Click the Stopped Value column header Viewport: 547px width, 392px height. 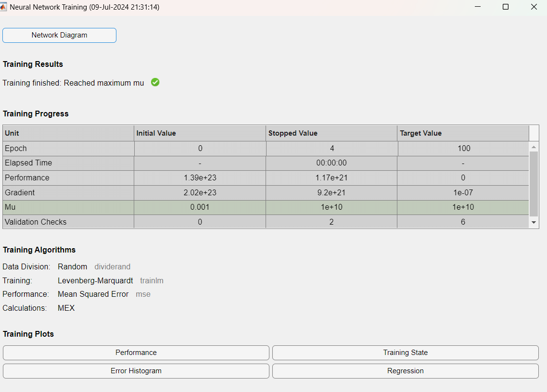click(331, 133)
